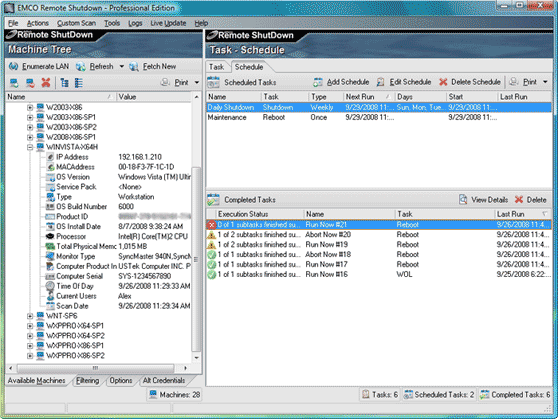This screenshot has width=558, height=419.
Task: Open the Machine Tree Print dropdown arrow
Action: pos(197,83)
